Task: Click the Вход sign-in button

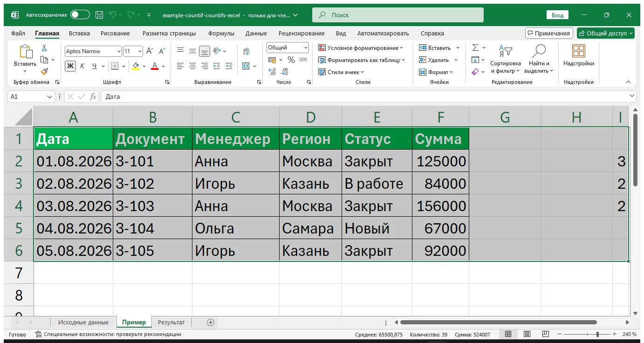Action: [x=557, y=15]
